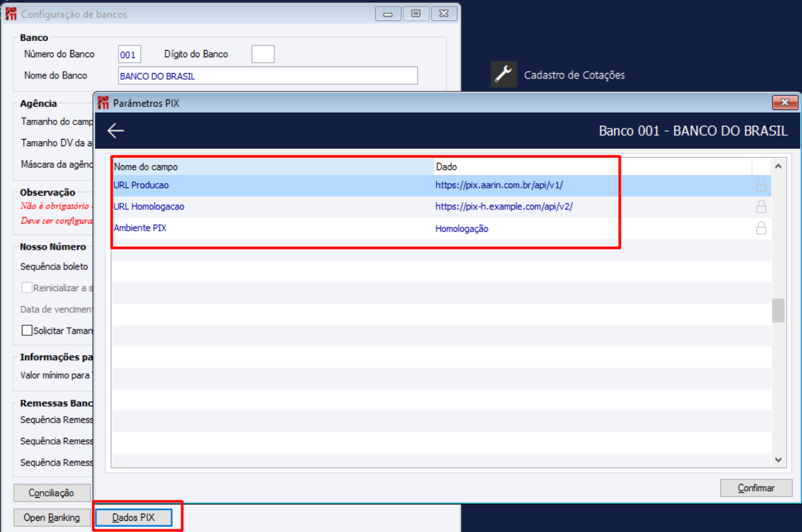802x532 pixels.
Task: Click the Banco 001 - BANCO DO BRASIL heading
Action: click(693, 130)
